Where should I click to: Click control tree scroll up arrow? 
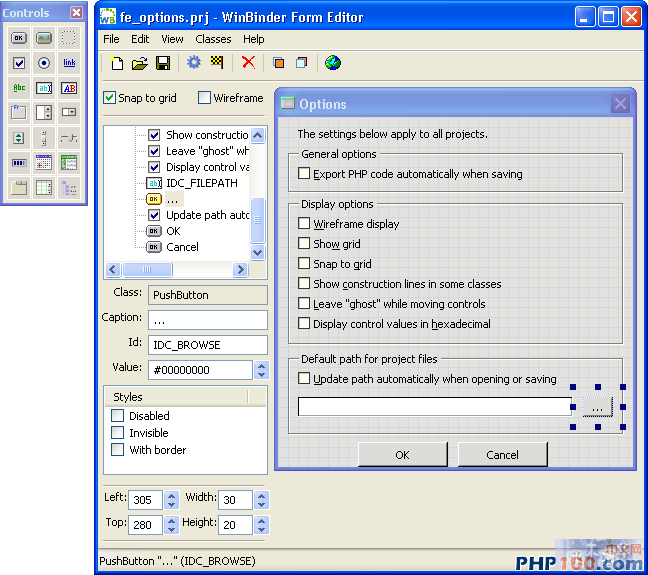tap(257, 135)
